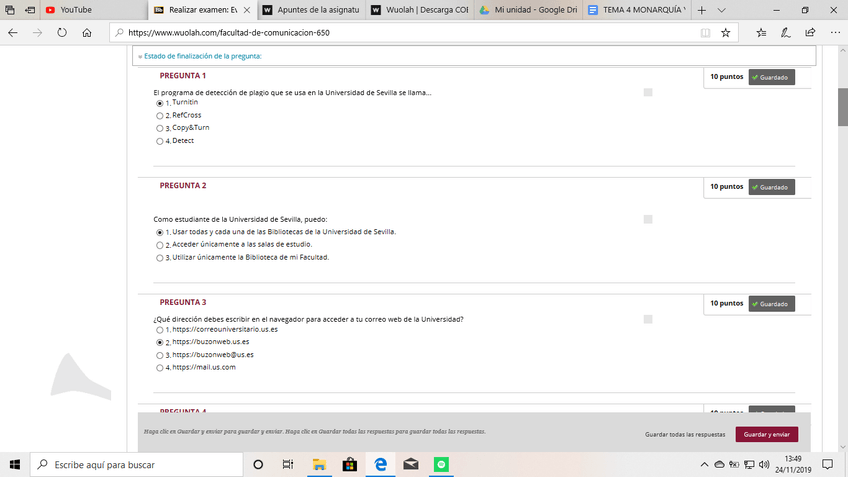
Task: Add page to favorites with star icon
Action: click(x=726, y=32)
